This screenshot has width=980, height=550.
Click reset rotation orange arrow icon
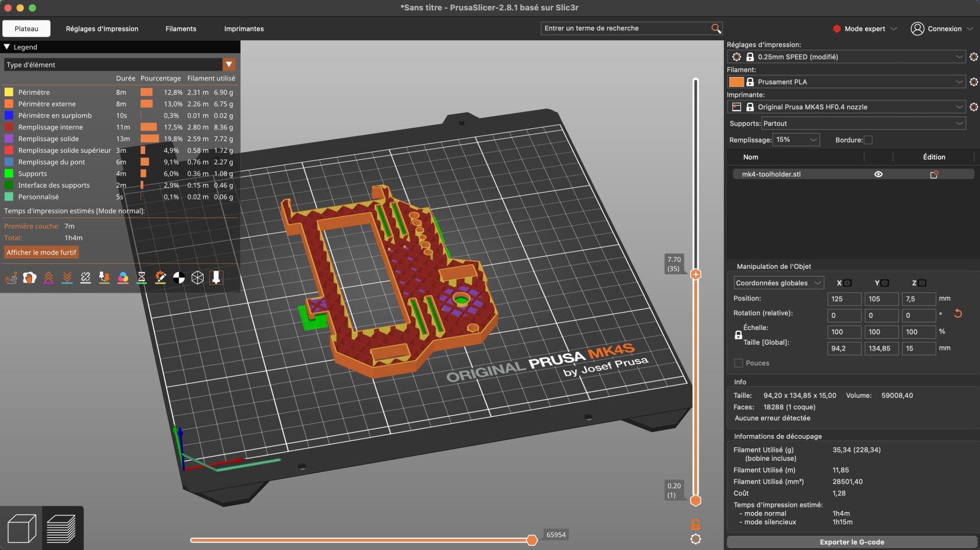tap(958, 314)
